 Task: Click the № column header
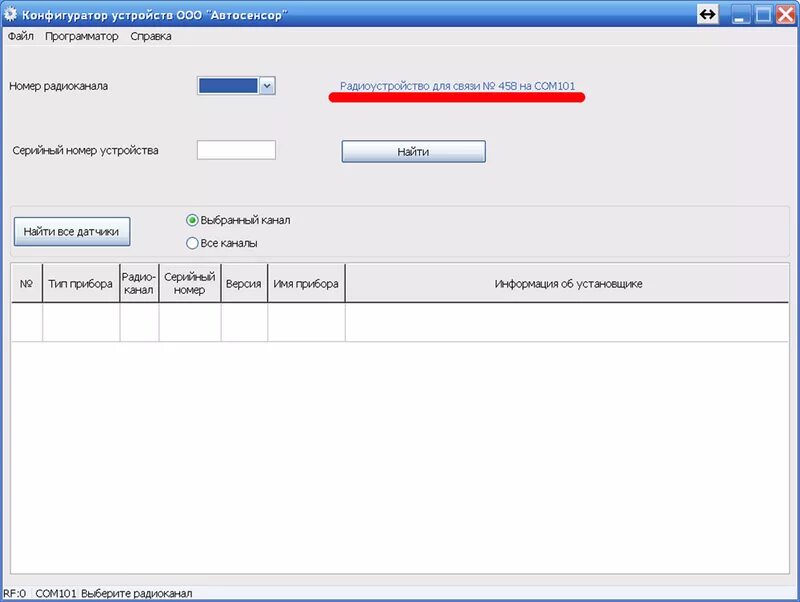coord(27,283)
